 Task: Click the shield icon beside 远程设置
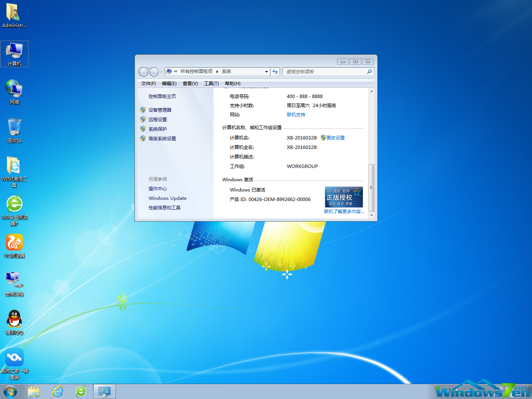pos(143,119)
